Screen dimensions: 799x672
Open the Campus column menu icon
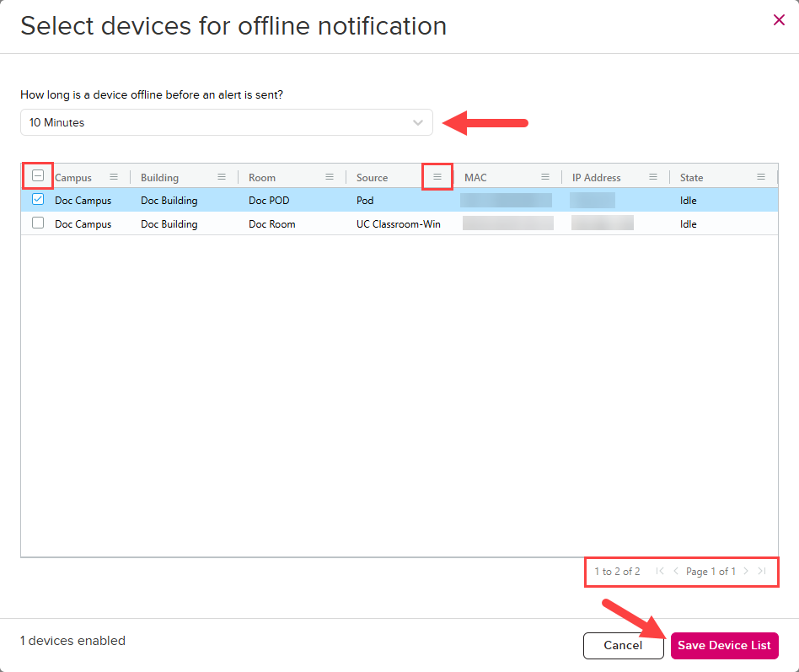114,177
